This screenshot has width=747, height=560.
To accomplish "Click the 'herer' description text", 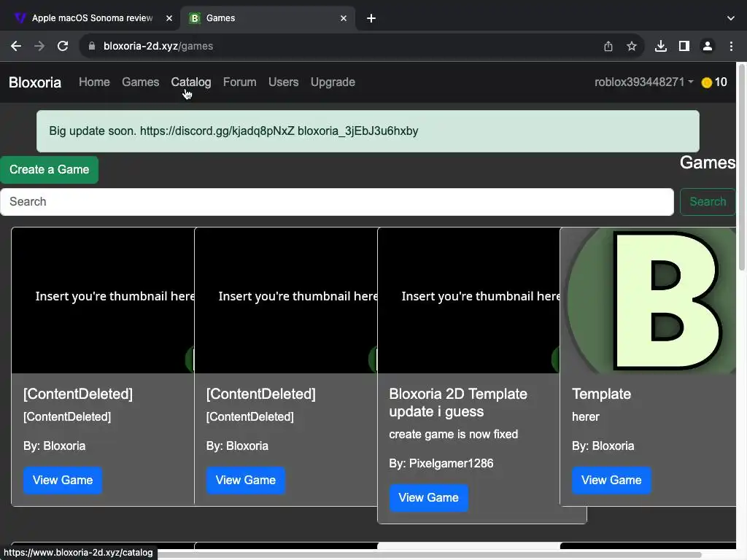I will click(x=586, y=416).
